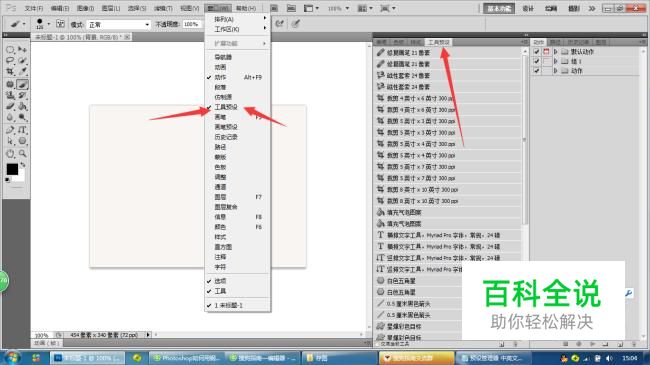This screenshot has height=365, width=650.
Task: Expand the 默认动作 action set
Action: pos(555,52)
